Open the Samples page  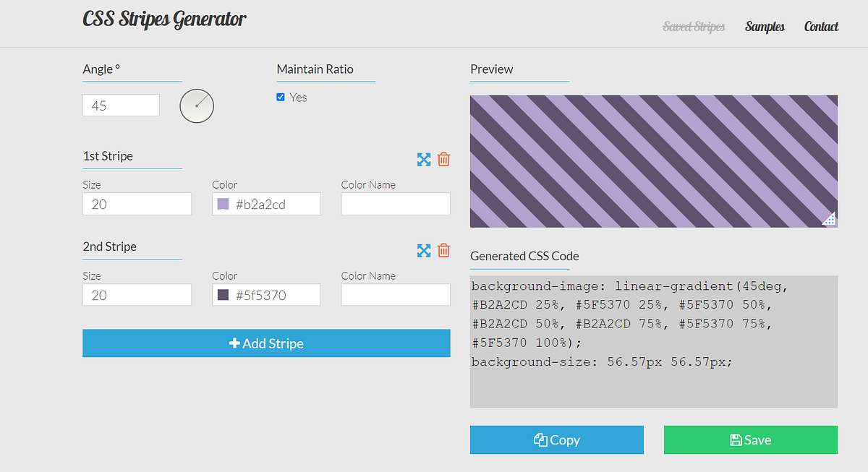click(x=765, y=26)
